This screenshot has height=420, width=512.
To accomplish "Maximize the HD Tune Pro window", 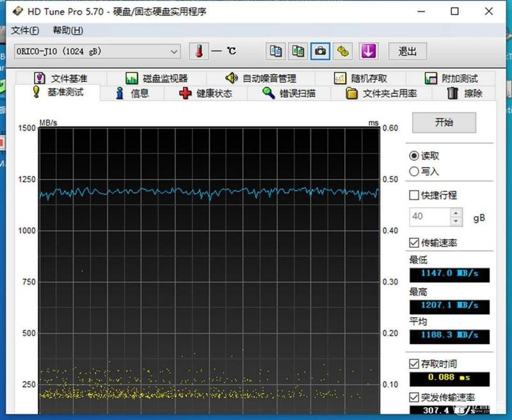I will pos(454,12).
